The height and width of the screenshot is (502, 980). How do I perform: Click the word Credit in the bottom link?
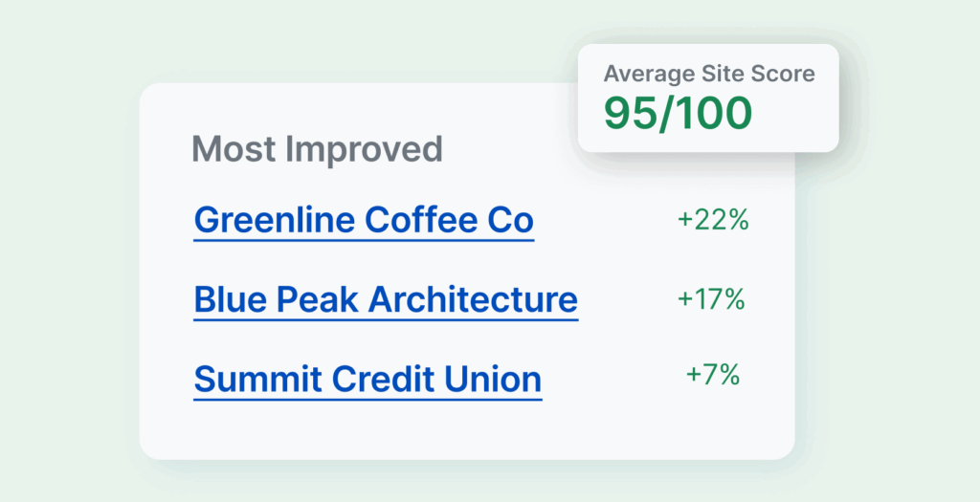tap(387, 379)
